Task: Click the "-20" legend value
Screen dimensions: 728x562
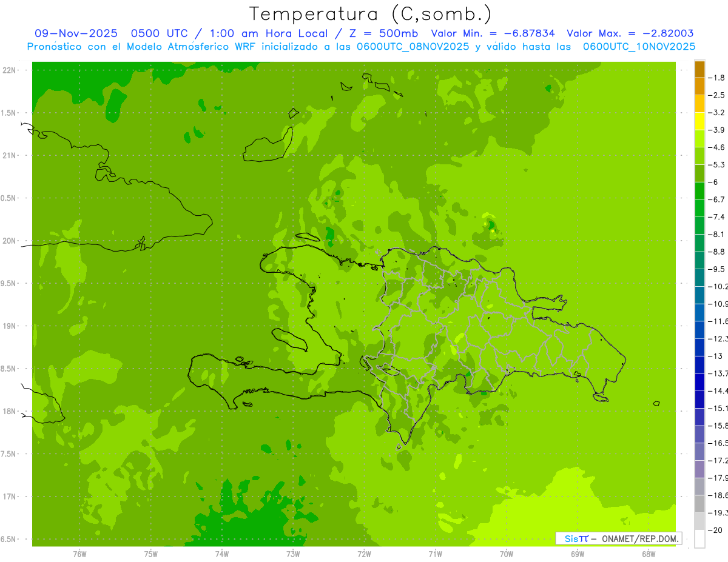Action: tap(715, 530)
